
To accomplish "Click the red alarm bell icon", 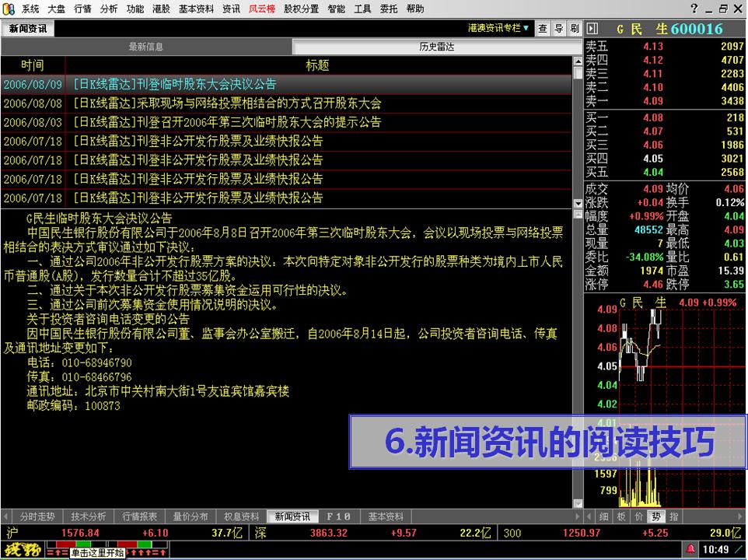I will (x=690, y=550).
